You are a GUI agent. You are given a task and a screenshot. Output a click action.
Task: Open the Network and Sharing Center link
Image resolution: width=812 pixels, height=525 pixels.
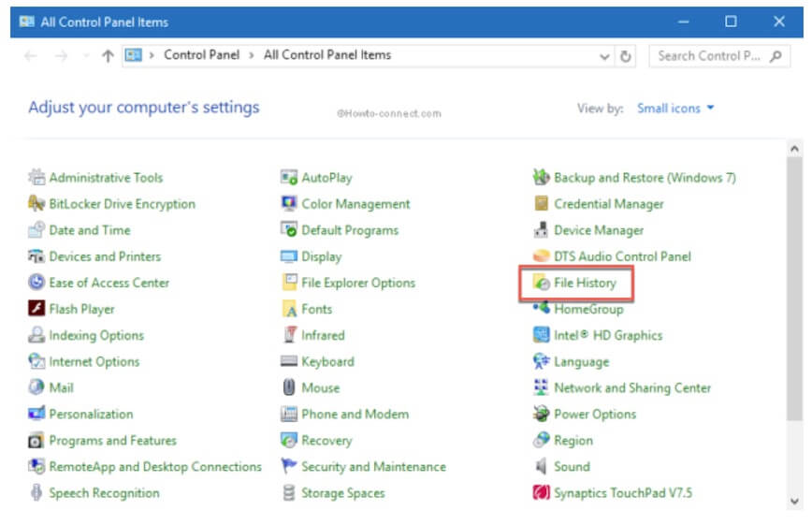pyautogui.click(x=631, y=387)
